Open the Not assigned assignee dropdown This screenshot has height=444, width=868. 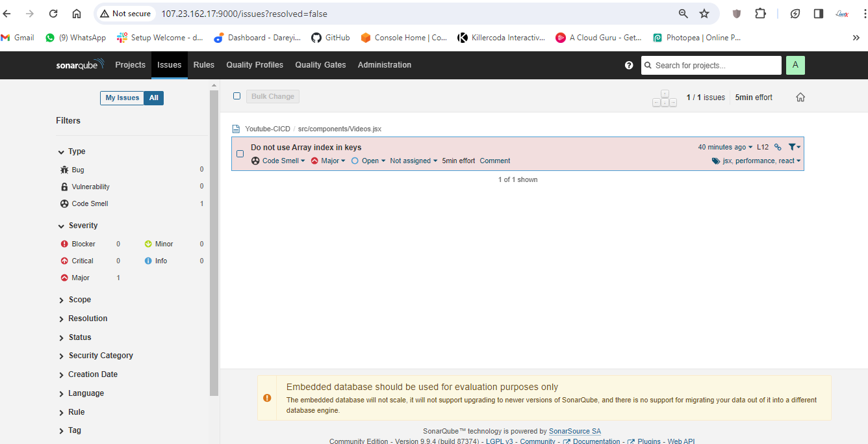(413, 161)
